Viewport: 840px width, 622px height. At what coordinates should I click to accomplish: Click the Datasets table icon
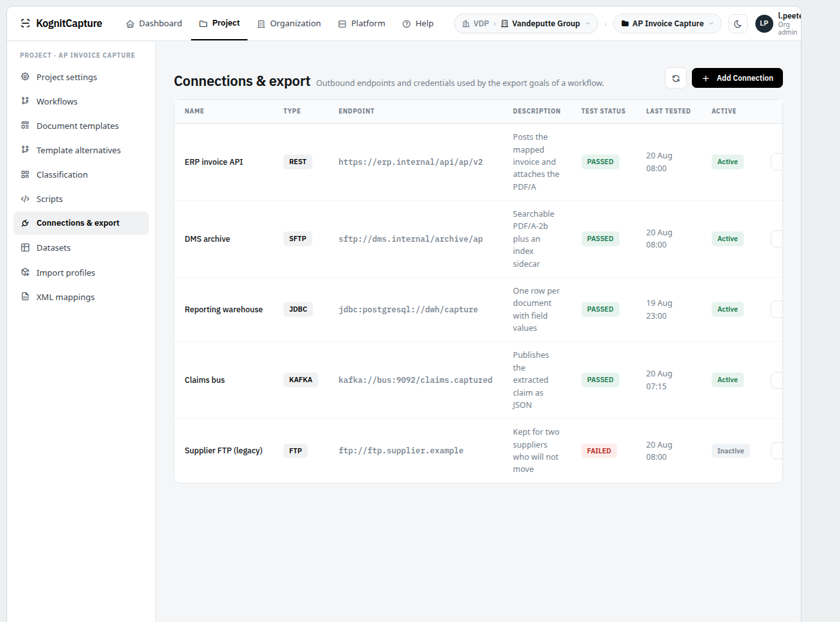[25, 248]
